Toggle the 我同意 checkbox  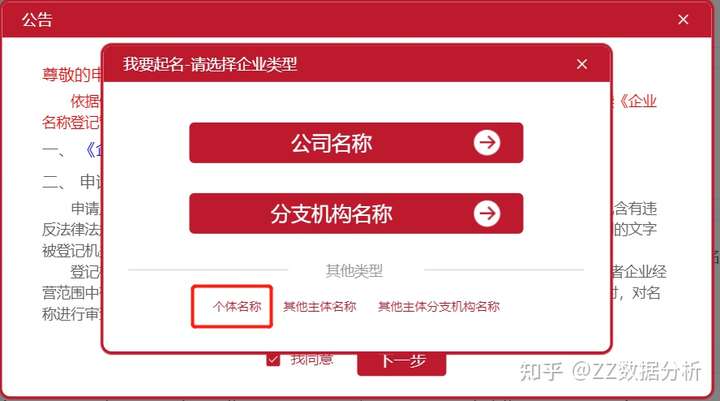pos(273,359)
